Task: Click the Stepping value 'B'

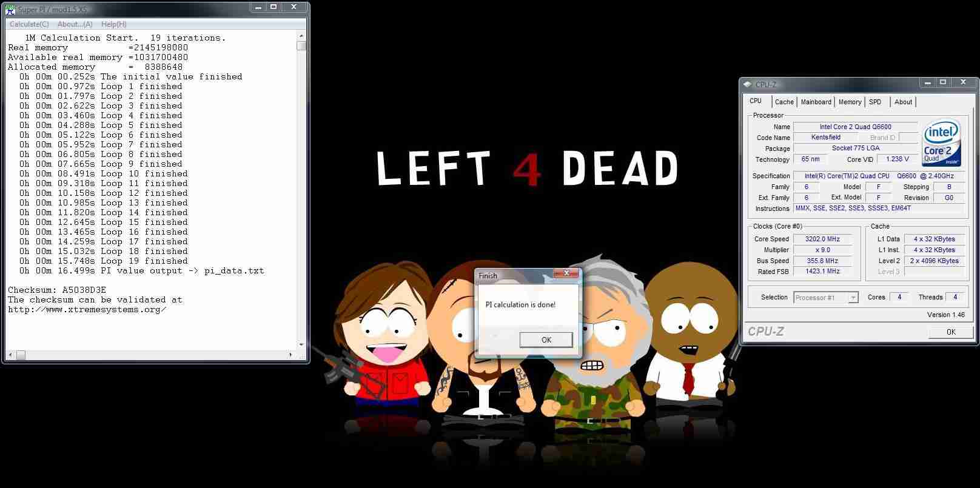Action: 949,187
